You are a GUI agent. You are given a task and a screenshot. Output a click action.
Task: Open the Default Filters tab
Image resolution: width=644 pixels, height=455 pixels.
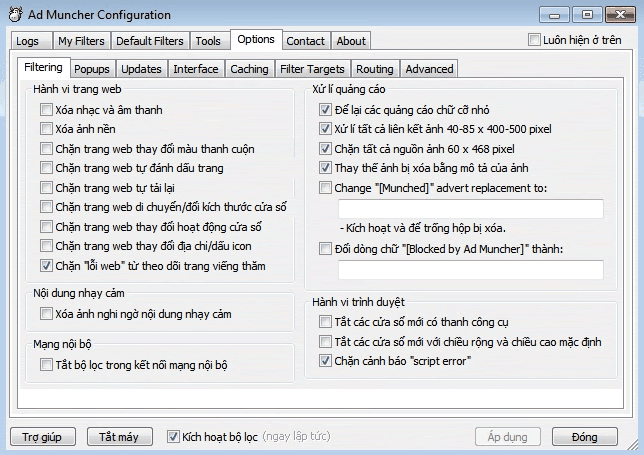click(x=150, y=41)
